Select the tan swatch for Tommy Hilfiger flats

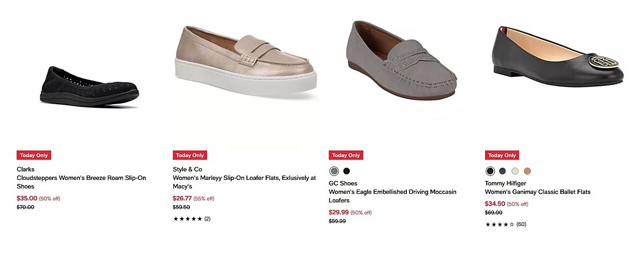coord(528,171)
